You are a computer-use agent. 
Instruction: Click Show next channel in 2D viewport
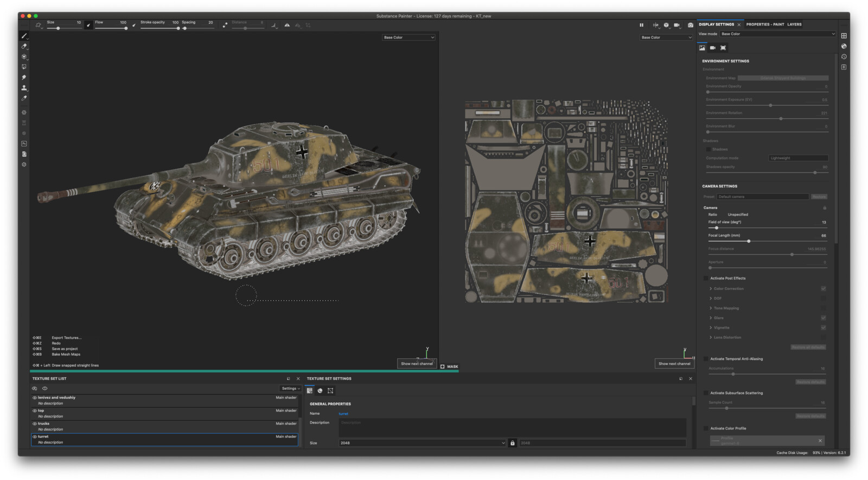674,364
